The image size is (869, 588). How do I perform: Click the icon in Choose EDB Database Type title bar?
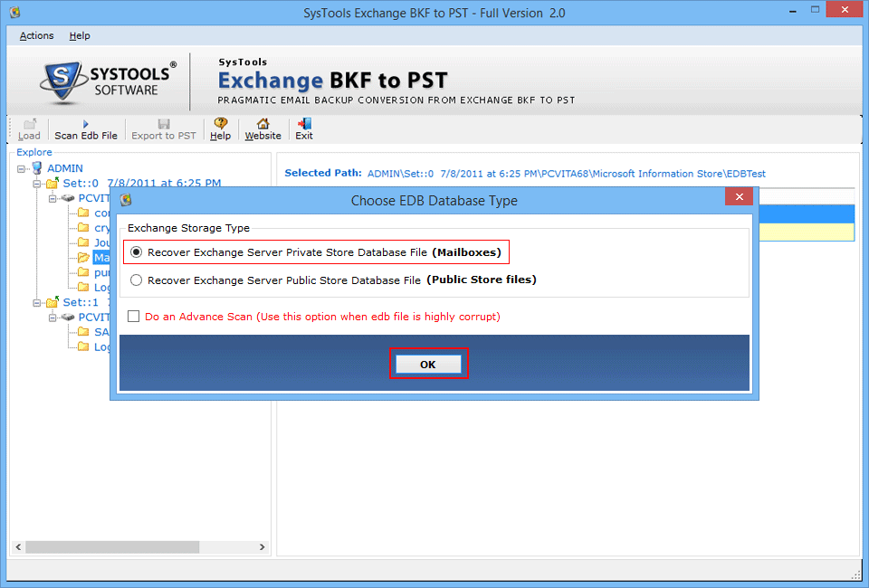tap(126, 200)
